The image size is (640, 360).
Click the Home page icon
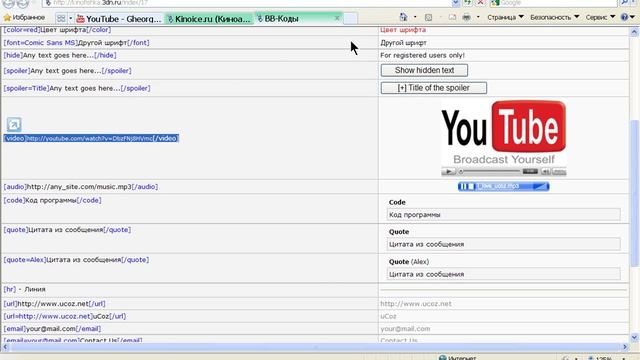pos(403,17)
